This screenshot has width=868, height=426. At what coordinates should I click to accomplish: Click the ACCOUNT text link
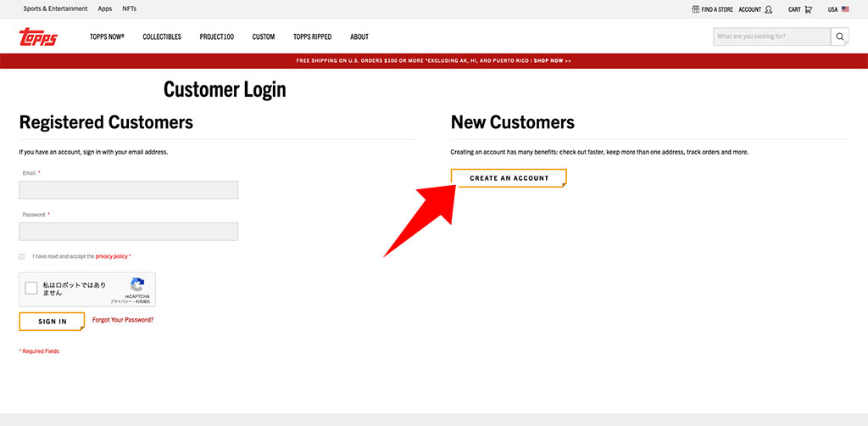click(x=749, y=9)
